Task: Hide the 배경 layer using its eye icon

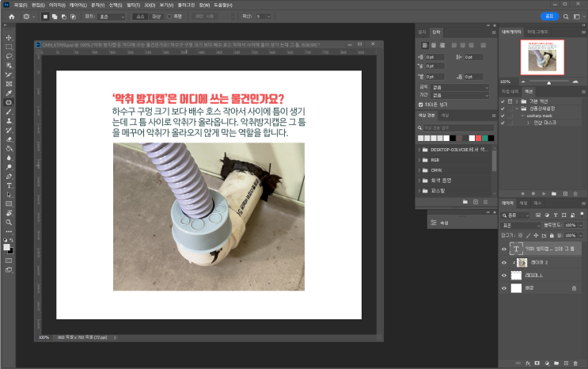Action: (x=505, y=289)
